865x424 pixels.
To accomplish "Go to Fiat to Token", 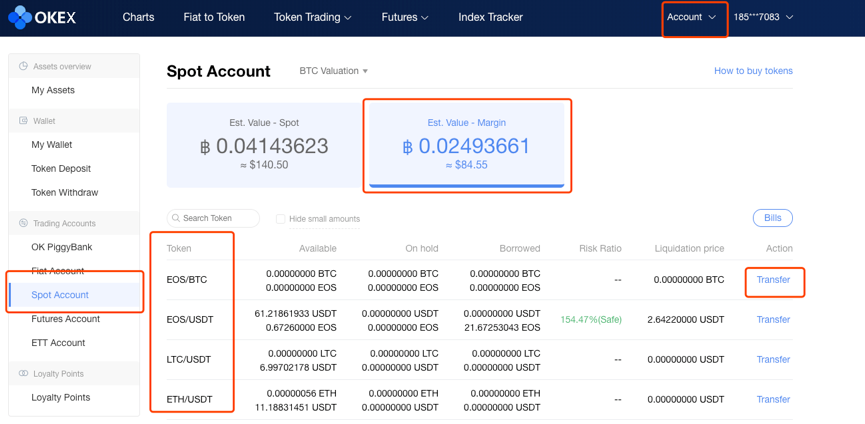I will 214,17.
